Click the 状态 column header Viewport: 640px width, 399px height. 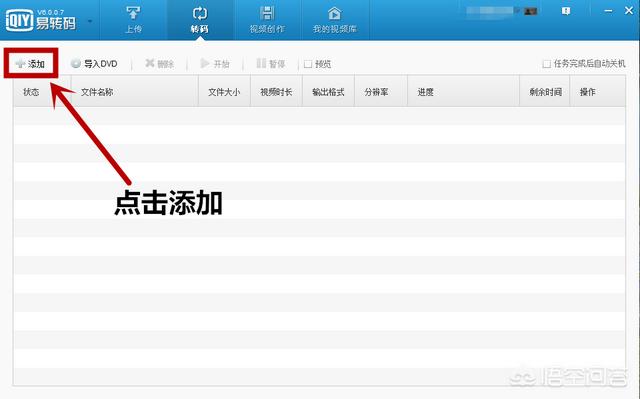coord(42,92)
